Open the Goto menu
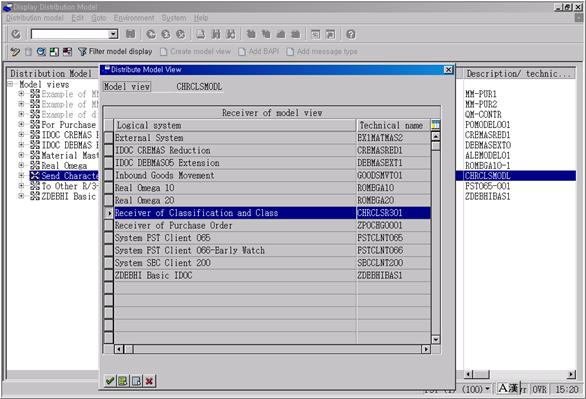The height and width of the screenshot is (399, 586). pos(99,18)
